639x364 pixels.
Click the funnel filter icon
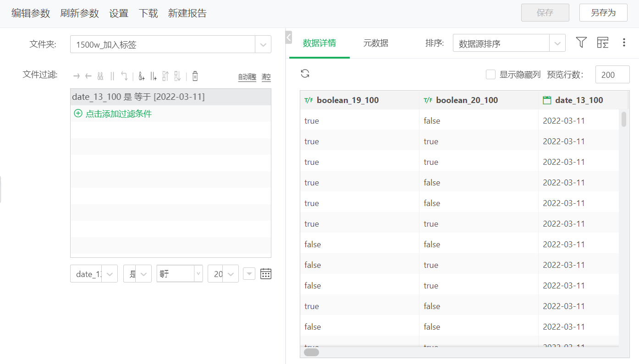(x=581, y=43)
